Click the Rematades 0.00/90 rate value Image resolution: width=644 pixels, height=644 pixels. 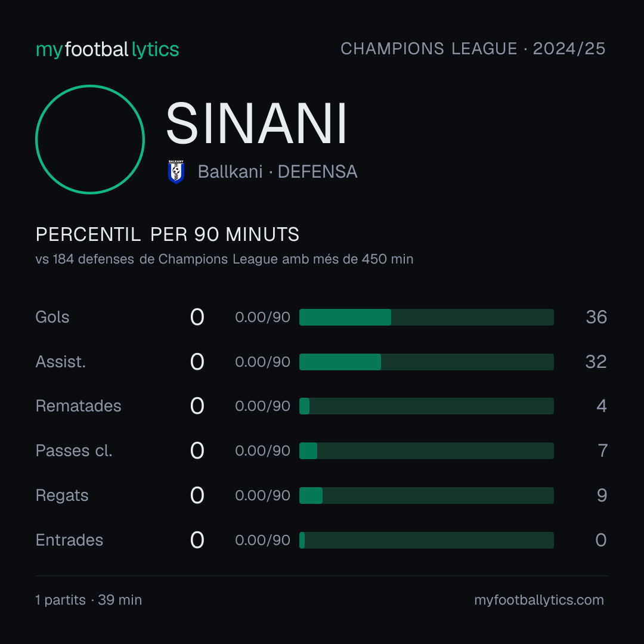(262, 406)
